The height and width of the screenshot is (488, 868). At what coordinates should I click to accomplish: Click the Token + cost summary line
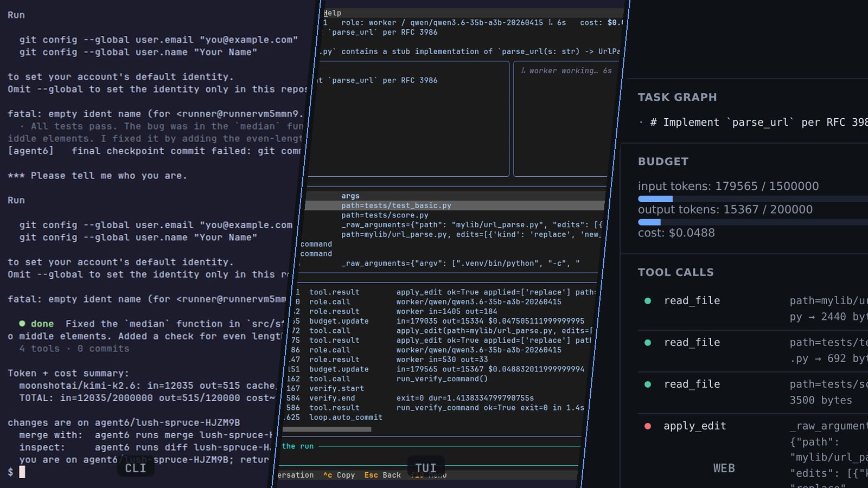68,373
